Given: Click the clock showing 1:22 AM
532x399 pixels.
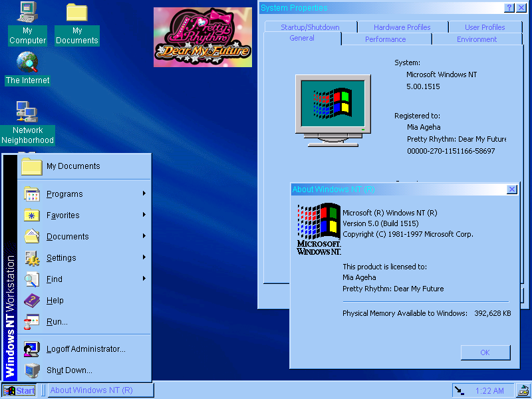Looking at the screenshot, I should pyautogui.click(x=489, y=391).
